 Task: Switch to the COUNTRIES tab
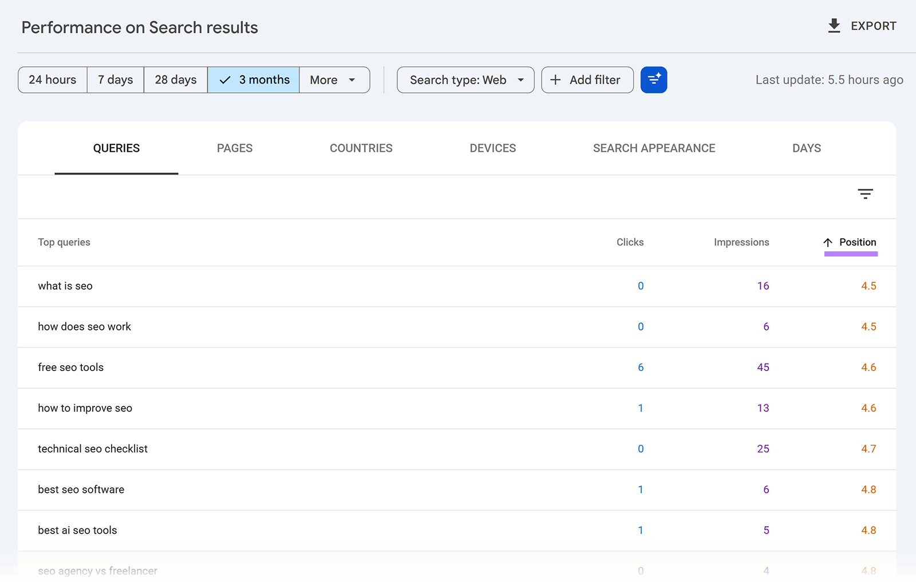pos(361,148)
